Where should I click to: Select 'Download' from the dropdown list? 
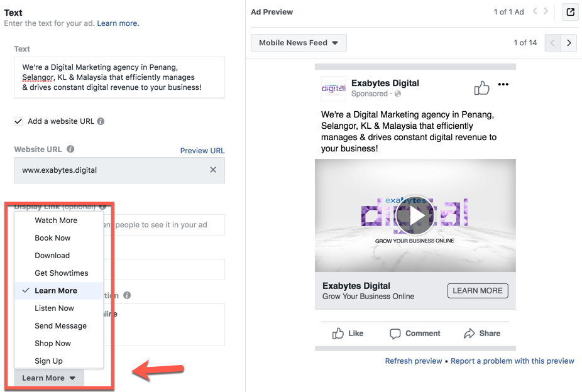click(x=58, y=256)
